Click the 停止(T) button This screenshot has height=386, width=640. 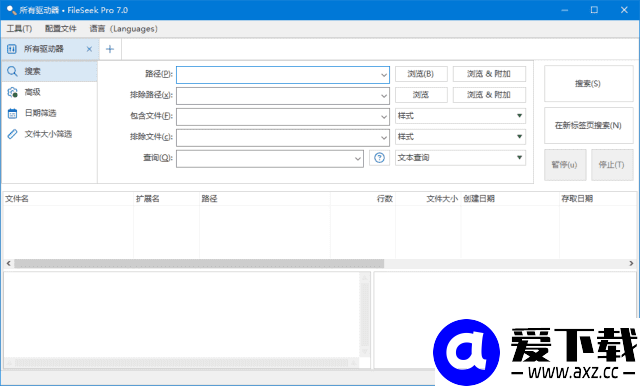pyautogui.click(x=612, y=164)
